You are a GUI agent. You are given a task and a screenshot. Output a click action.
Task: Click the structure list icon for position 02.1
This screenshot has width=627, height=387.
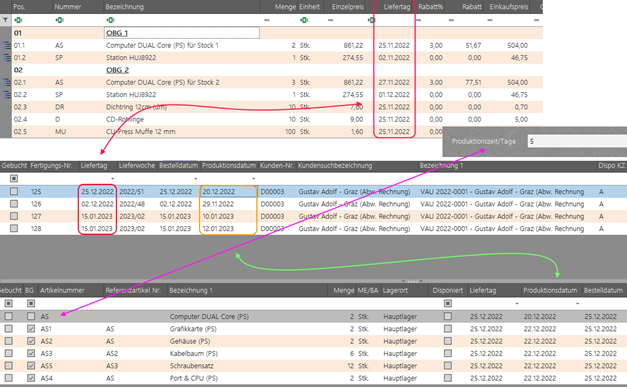point(6,82)
